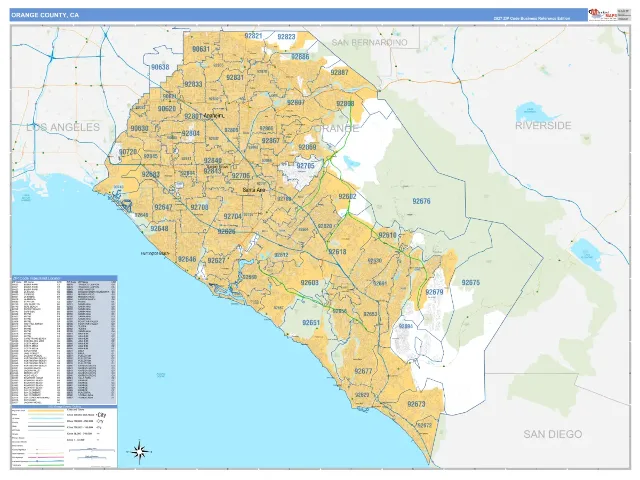Click ZIP code 90620 label

click(167, 109)
